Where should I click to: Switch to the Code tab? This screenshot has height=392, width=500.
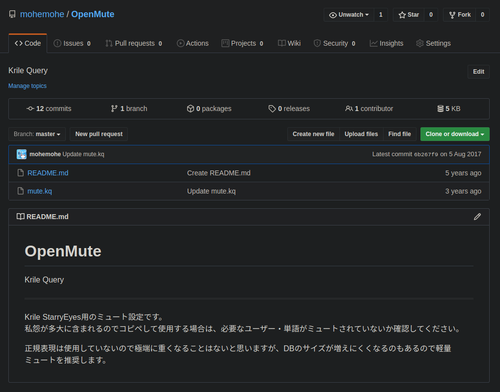28,43
